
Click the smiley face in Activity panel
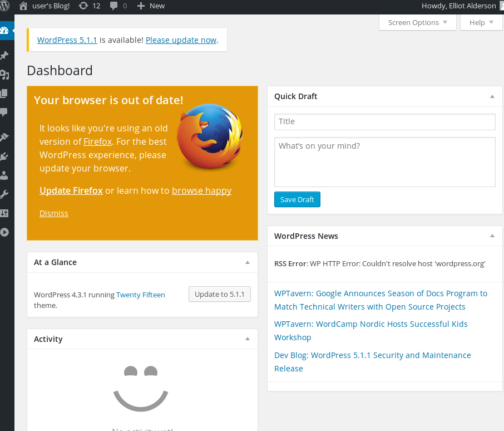click(x=141, y=389)
